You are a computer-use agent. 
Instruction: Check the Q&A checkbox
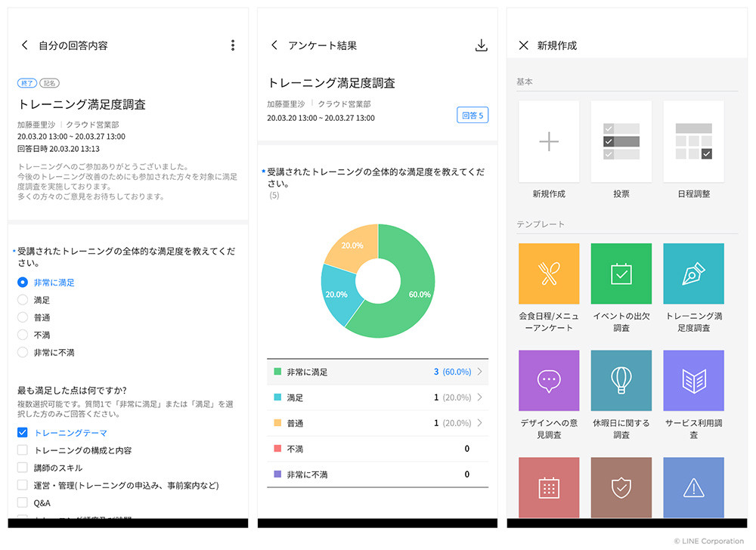click(22, 502)
